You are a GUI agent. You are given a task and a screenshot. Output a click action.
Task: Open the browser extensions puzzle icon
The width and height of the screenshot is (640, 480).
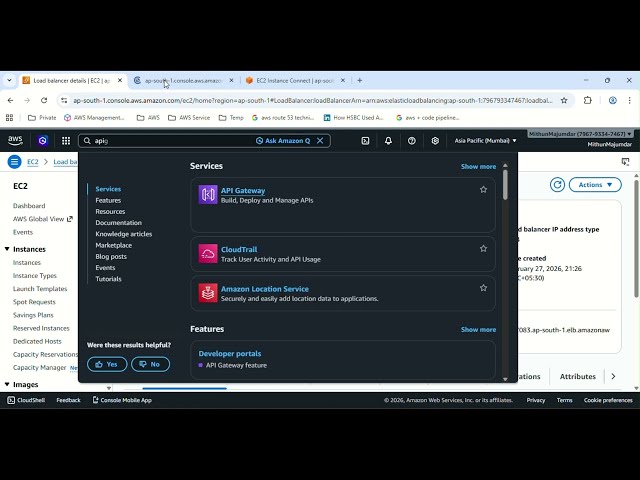click(x=587, y=100)
